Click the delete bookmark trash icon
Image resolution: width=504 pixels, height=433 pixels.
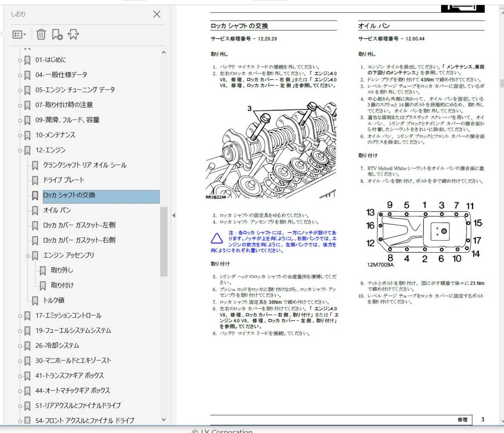pos(41,34)
